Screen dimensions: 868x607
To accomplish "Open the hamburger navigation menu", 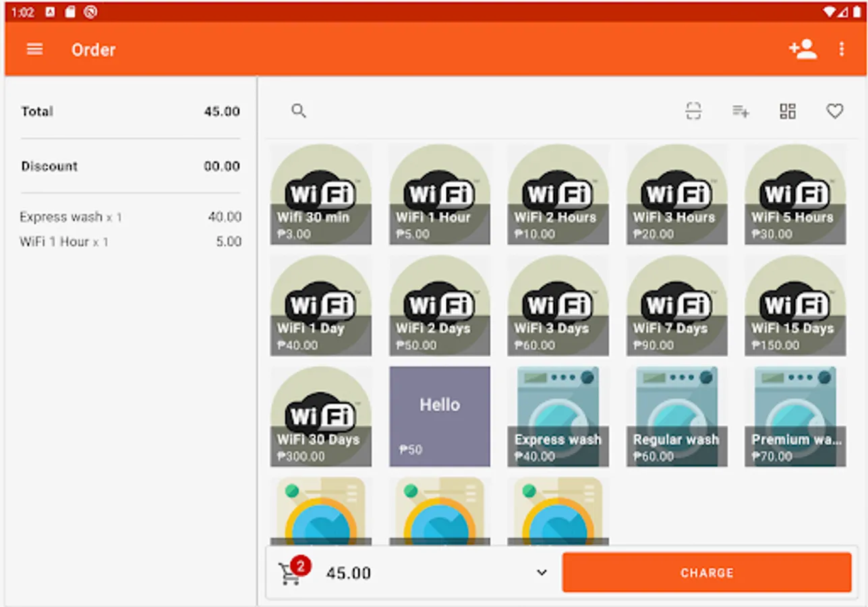I will click(34, 49).
